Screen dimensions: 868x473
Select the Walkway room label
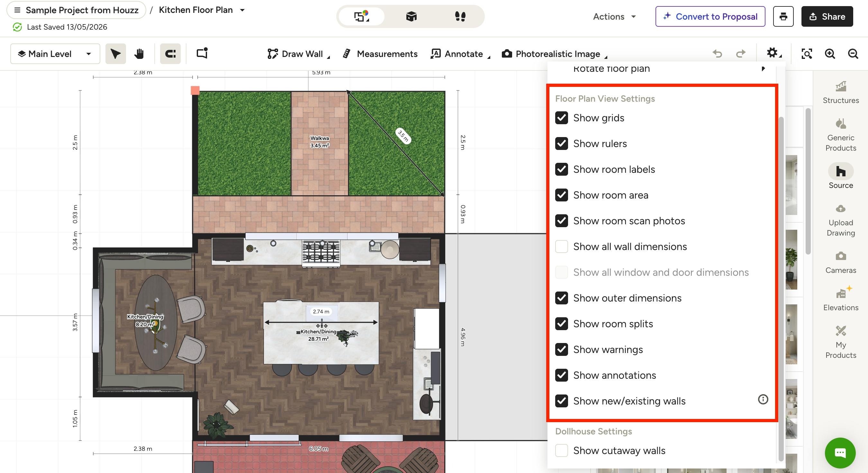(320, 142)
